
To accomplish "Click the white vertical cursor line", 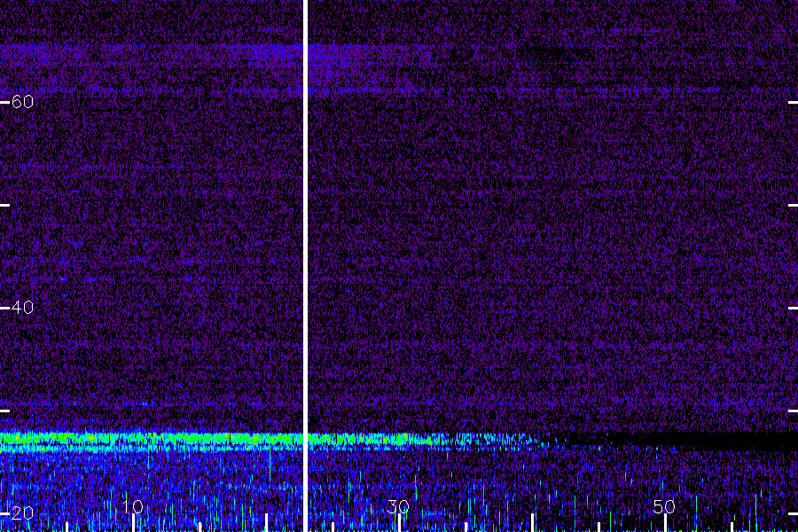I will [305, 266].
